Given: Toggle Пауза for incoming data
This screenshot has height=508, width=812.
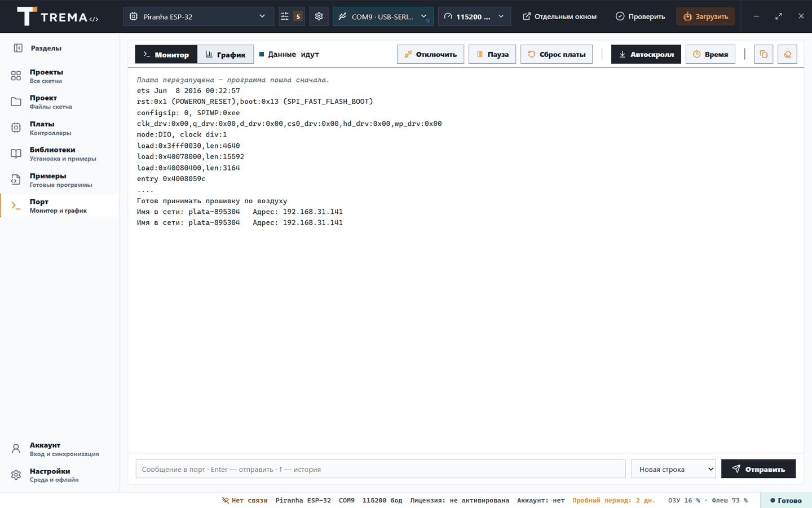Looking at the screenshot, I should [492, 54].
